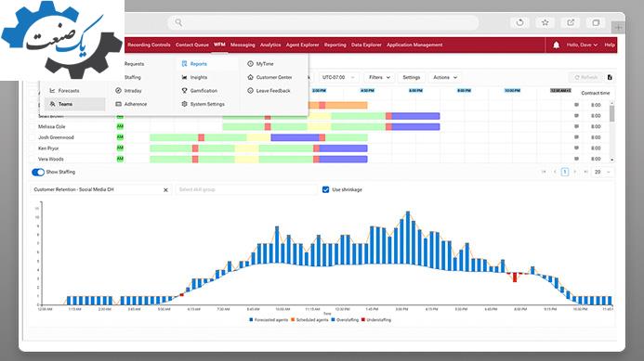The width and height of the screenshot is (644, 361).
Task: Select the Ken Pryor row checkbox
Action: coord(33,148)
